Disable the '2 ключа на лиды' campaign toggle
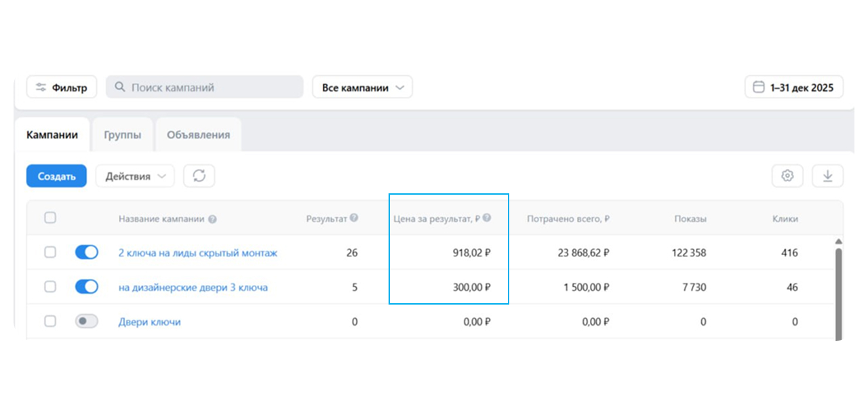Image resolution: width=868 pixels, height=407 pixels. click(86, 253)
